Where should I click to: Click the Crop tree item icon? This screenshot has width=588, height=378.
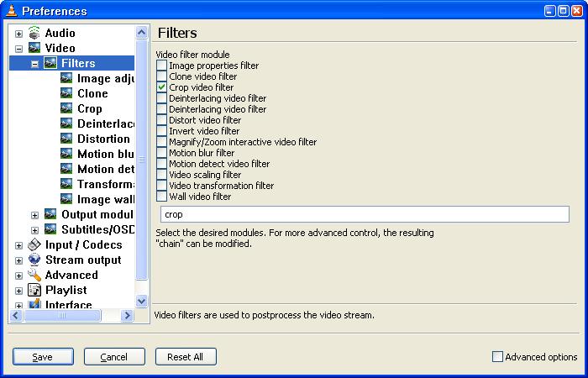(x=66, y=108)
